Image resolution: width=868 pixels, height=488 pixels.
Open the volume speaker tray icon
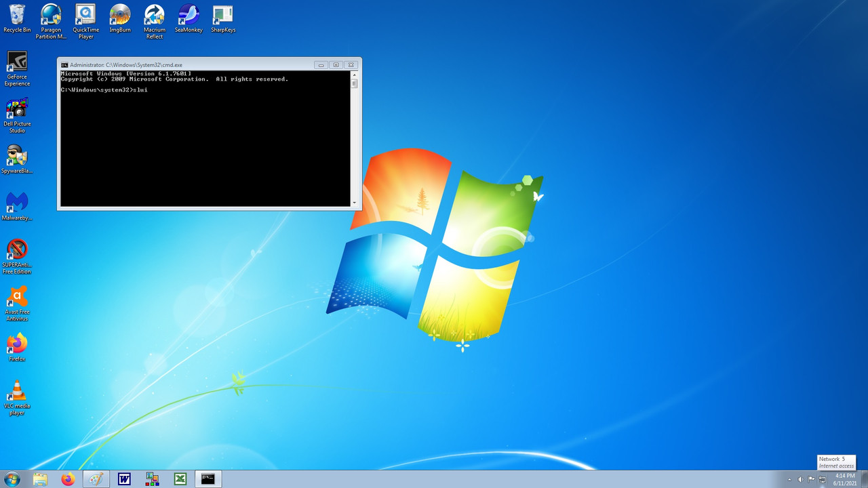tap(800, 479)
